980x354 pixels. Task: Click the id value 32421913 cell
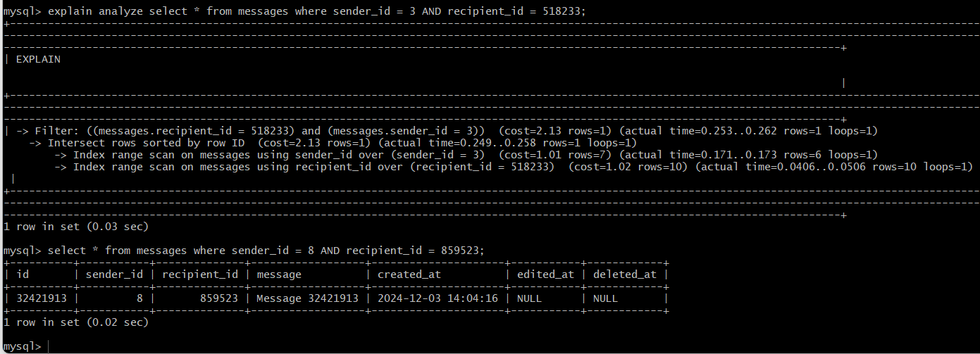(x=41, y=298)
